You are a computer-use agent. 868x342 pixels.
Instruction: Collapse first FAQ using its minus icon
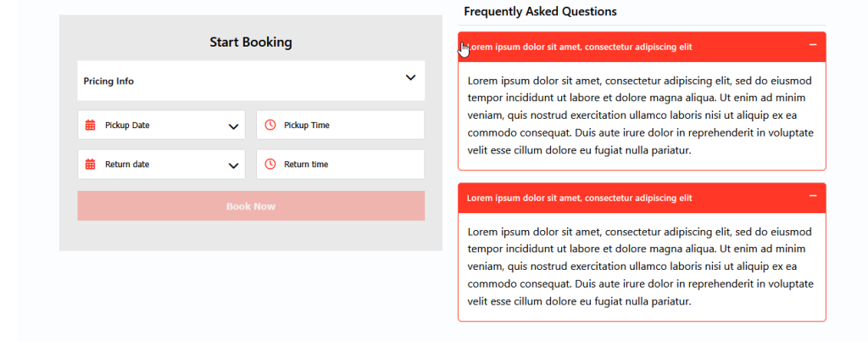[x=813, y=45]
